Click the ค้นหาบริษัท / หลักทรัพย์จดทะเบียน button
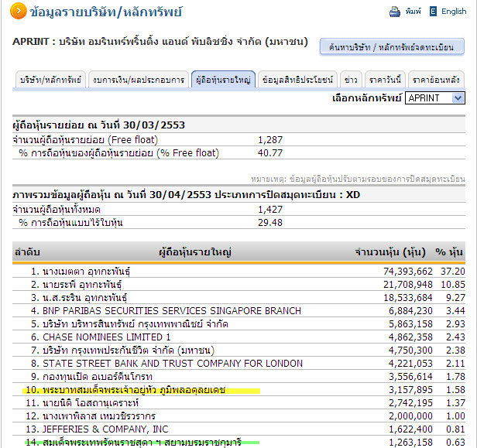The height and width of the screenshot is (448, 477). (x=392, y=46)
